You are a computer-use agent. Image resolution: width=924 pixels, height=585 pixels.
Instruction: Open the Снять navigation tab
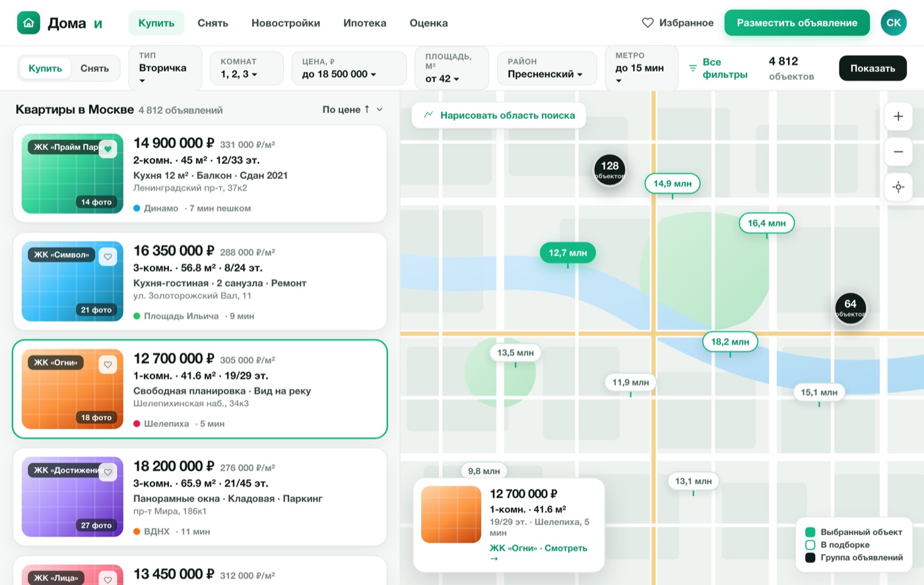(x=213, y=23)
